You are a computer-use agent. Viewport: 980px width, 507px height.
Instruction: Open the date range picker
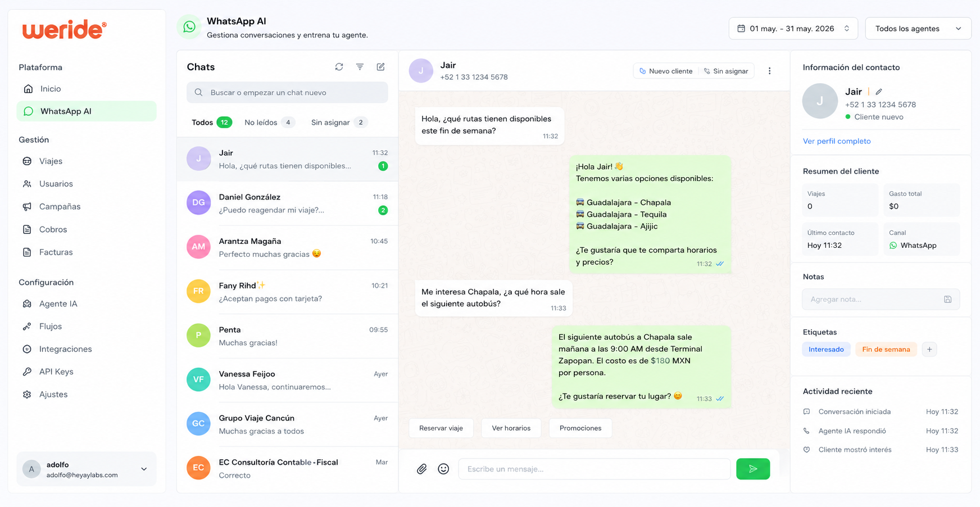793,29
